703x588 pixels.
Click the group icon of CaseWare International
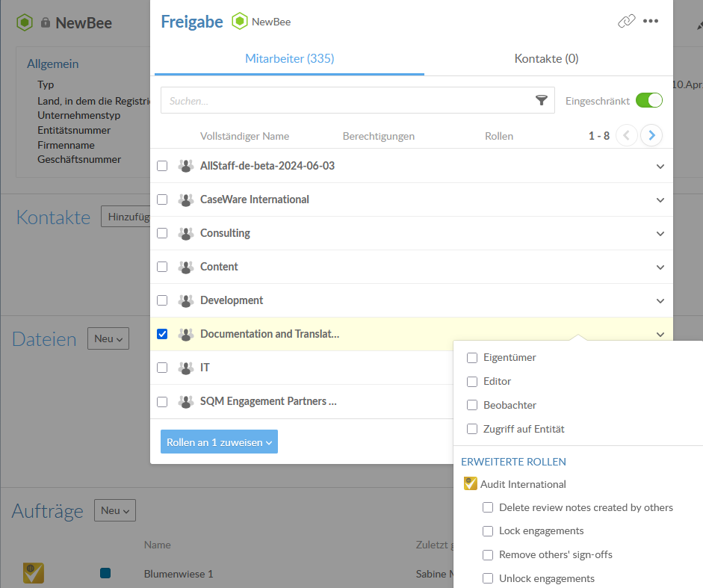pos(185,199)
